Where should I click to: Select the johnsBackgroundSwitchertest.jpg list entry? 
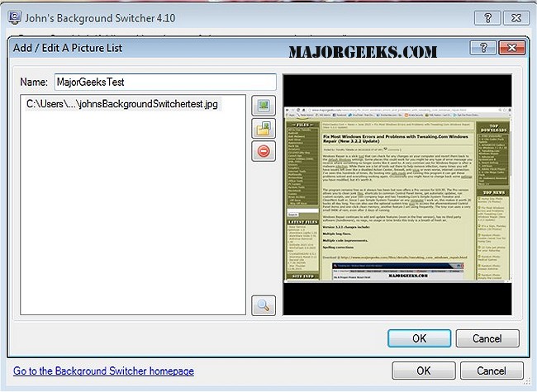pyautogui.click(x=122, y=104)
